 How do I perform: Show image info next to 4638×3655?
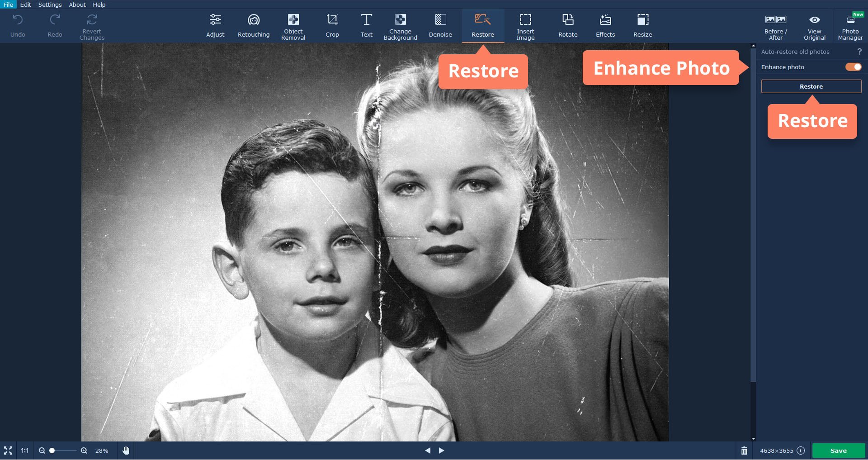801,451
